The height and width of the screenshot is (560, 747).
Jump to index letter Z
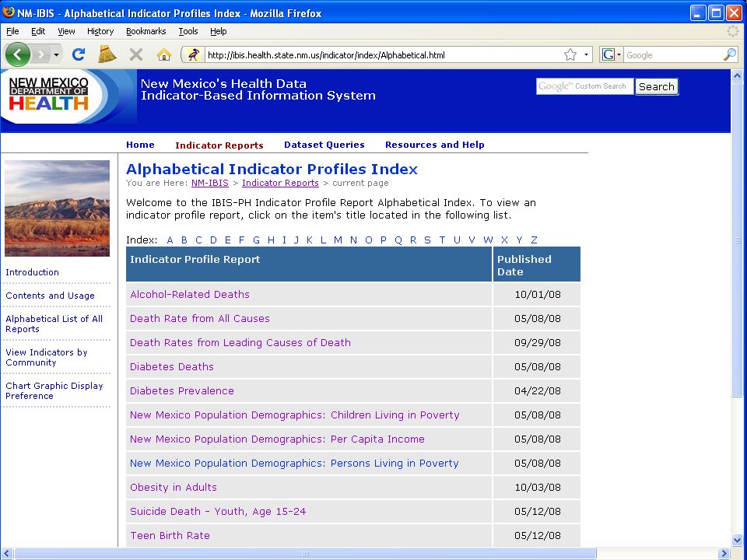point(534,240)
